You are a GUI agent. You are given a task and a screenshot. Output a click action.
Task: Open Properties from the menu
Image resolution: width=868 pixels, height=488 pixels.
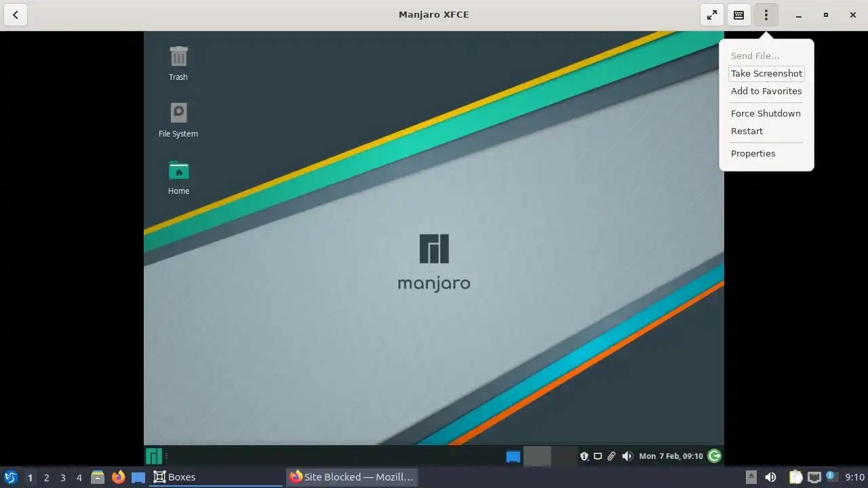766,153
